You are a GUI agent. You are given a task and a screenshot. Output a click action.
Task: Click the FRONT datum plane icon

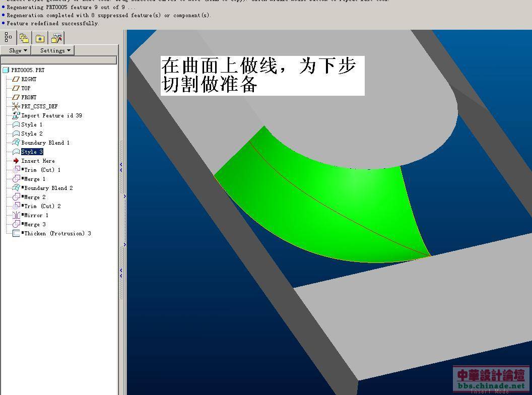click(16, 97)
